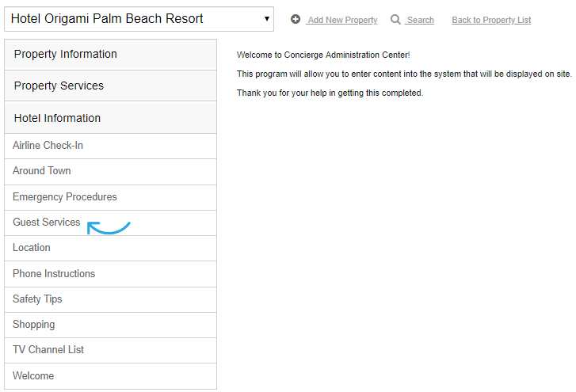This screenshot has width=576, height=392.
Task: Expand the Property Information section
Action: 111,55
